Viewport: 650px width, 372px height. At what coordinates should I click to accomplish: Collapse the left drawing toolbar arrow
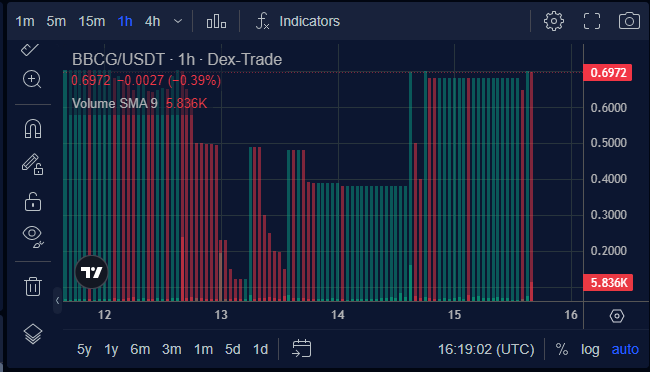tap(58, 301)
